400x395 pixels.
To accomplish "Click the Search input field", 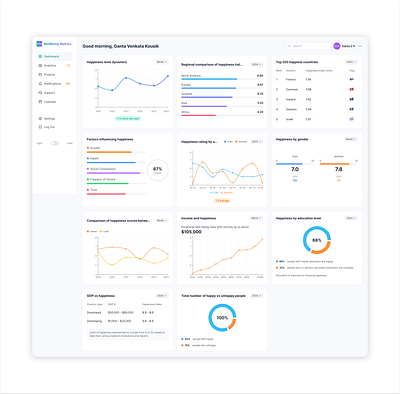I will click(x=308, y=46).
